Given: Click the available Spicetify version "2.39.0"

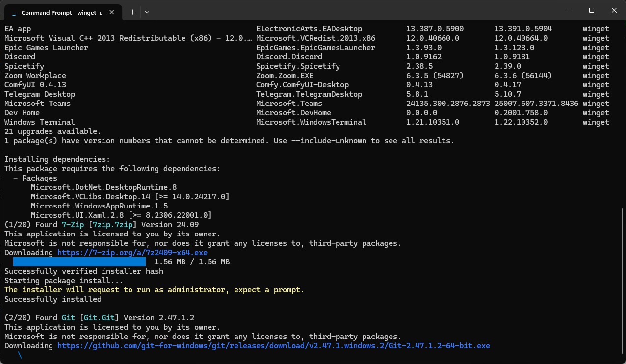Looking at the screenshot, I should [x=508, y=66].
